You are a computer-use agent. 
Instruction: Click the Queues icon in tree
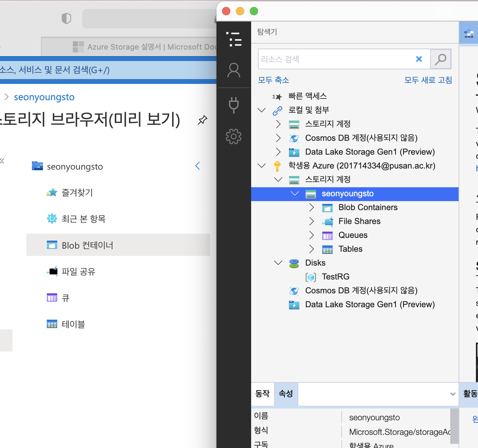(x=327, y=236)
